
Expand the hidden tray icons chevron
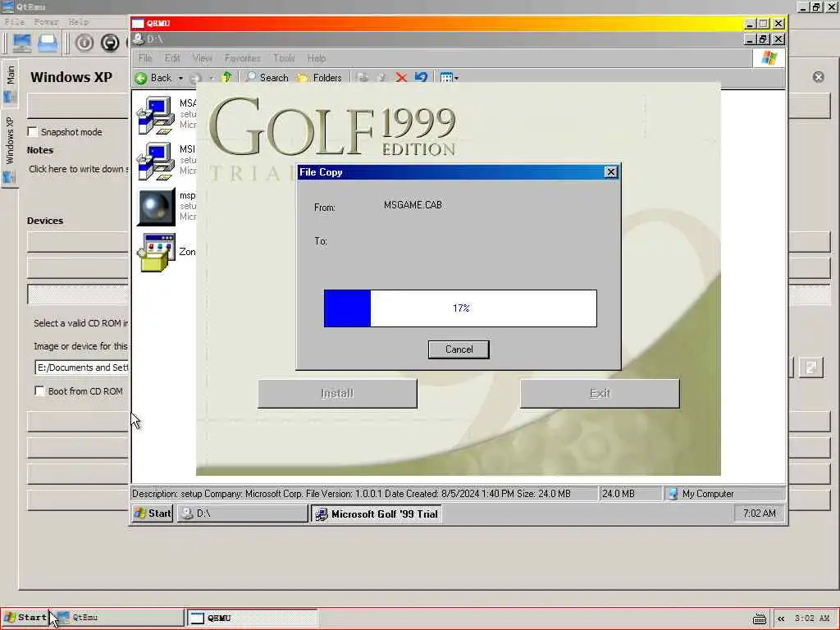click(781, 619)
